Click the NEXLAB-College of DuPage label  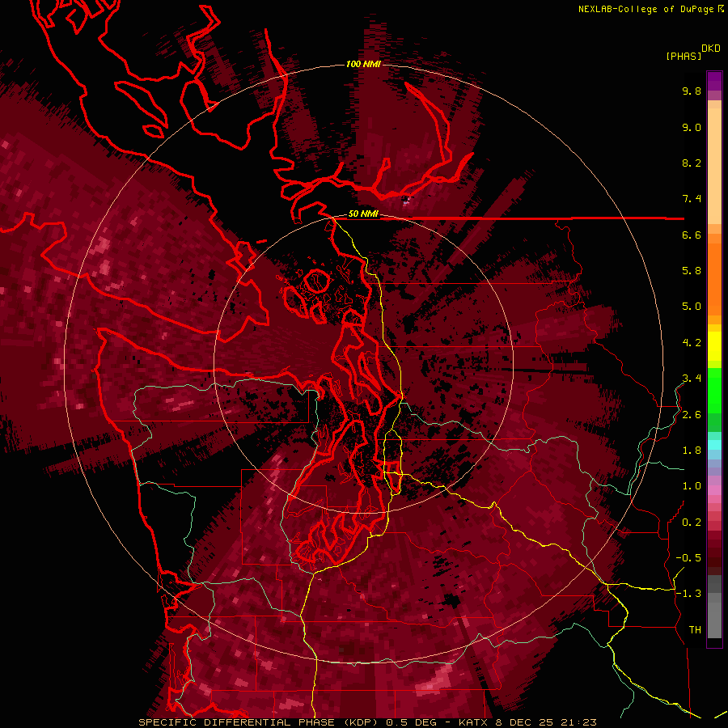[648, 9]
